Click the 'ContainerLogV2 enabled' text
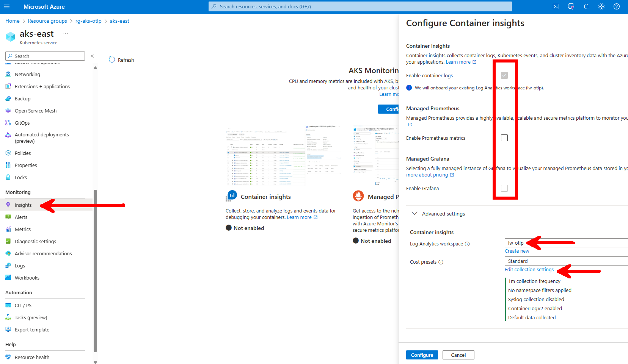 535,309
